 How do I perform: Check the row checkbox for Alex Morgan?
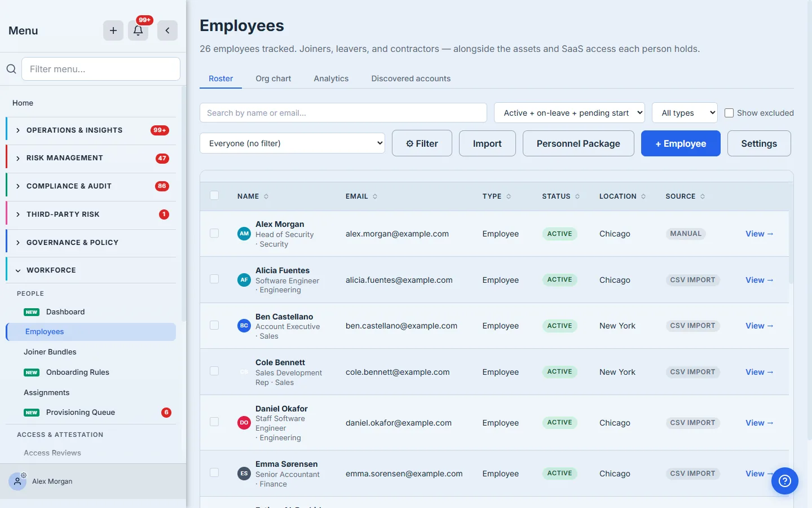214,233
